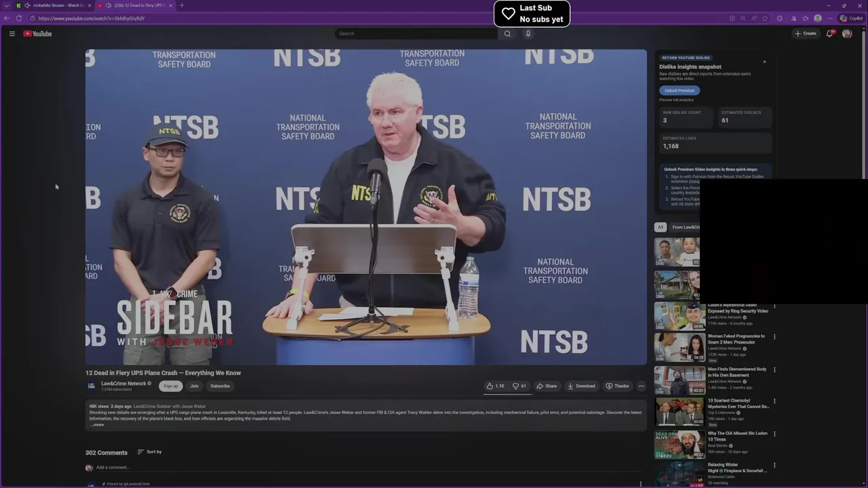Image resolution: width=868 pixels, height=488 pixels.
Task: Subscribe to Law&Crime Network
Action: [x=220, y=386]
